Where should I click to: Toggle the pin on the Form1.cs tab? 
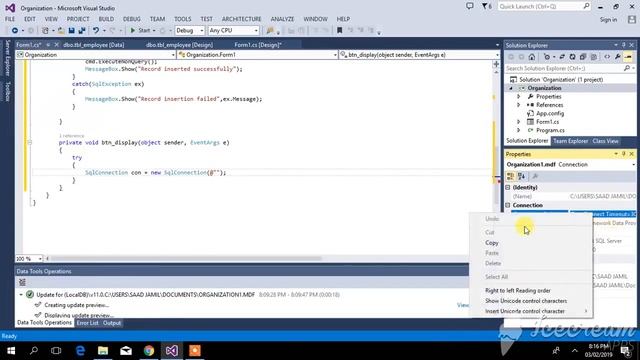click(48, 45)
